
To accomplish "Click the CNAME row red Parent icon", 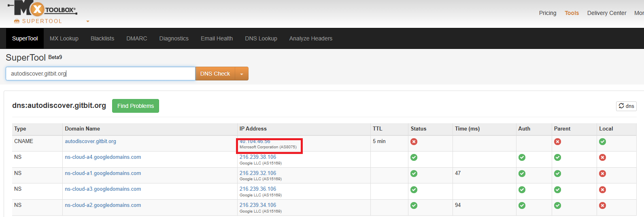I will tap(557, 141).
